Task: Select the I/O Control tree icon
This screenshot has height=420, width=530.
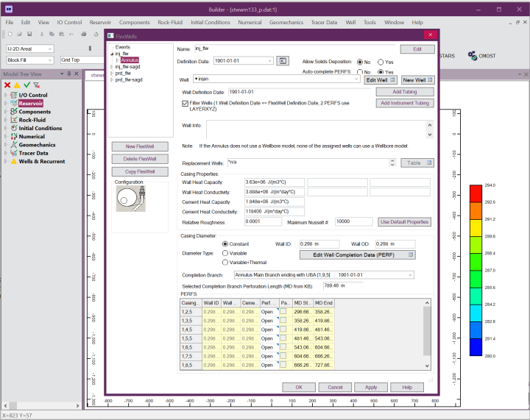Action: [14, 95]
